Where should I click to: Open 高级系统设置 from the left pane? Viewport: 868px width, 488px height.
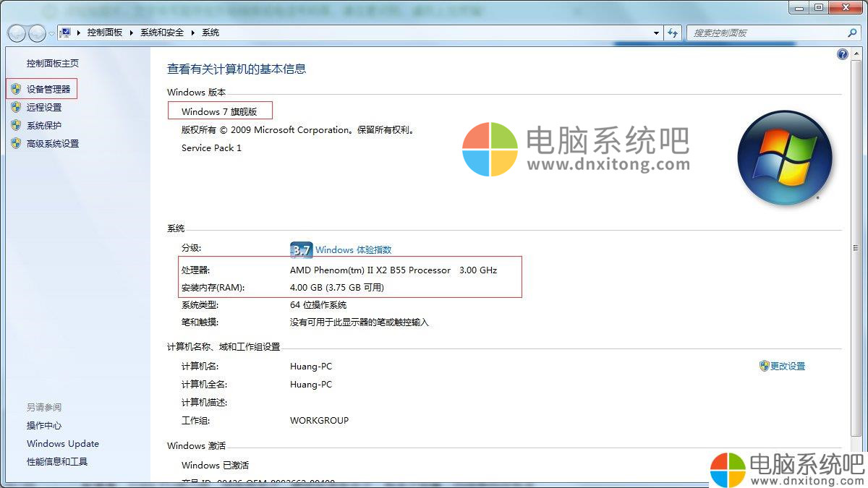(53, 143)
